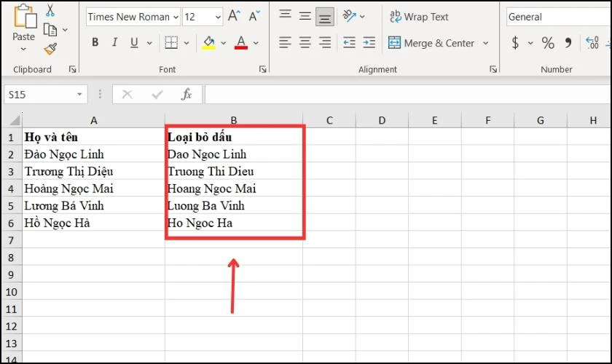Screen dimensions: 612x364
Task: Toggle Italic formatting
Action: coord(114,42)
